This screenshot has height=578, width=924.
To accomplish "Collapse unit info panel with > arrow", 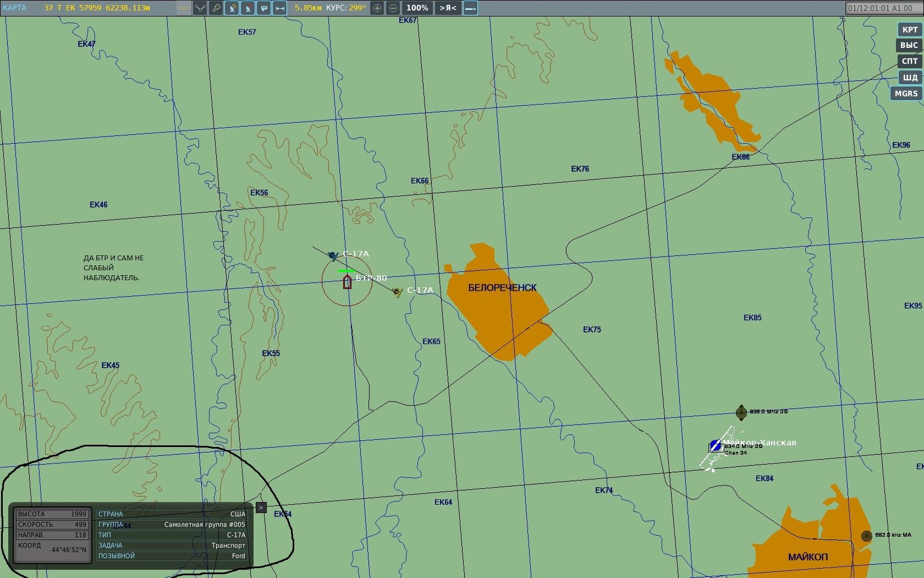I will 261,508.
